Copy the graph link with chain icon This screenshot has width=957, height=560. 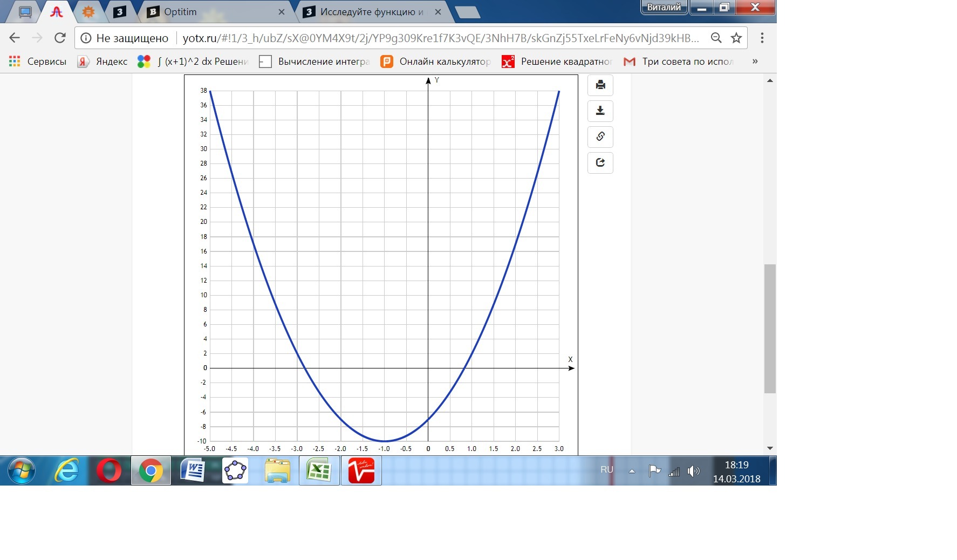(600, 137)
